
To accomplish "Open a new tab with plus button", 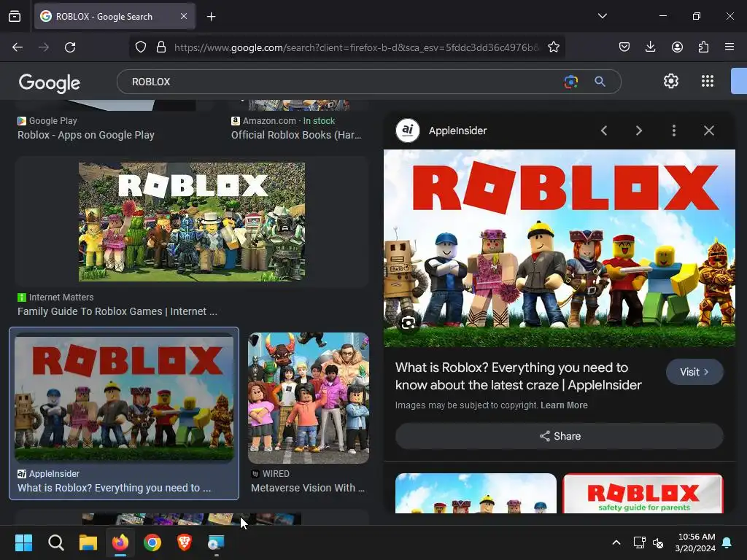I will [211, 17].
